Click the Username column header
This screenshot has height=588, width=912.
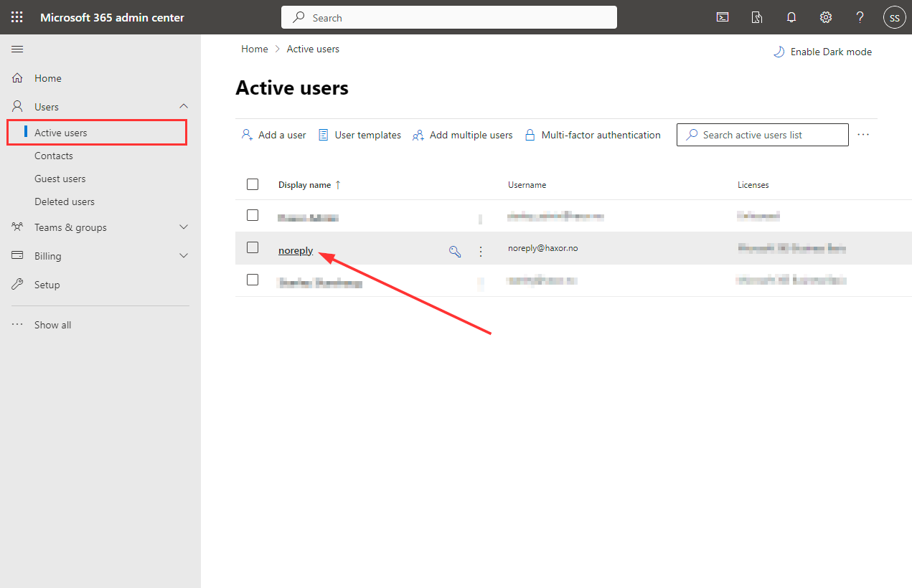527,185
